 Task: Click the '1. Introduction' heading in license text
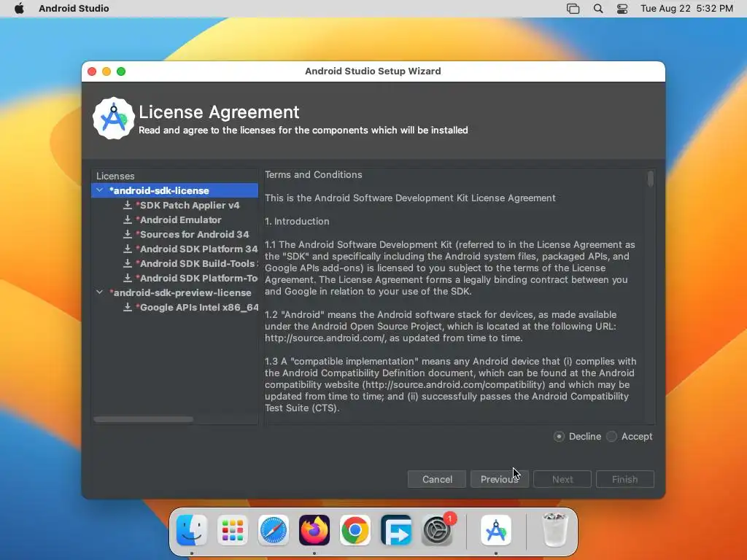coord(297,222)
